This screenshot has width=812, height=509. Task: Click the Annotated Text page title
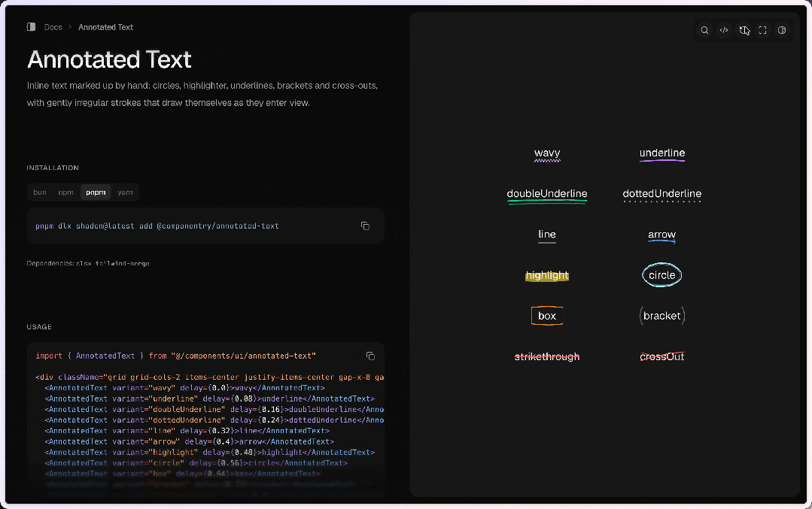point(109,59)
